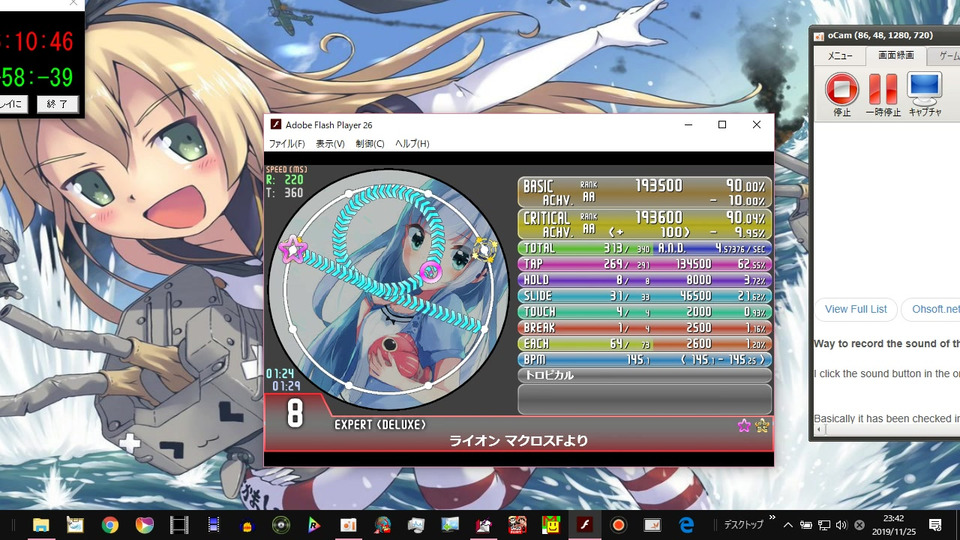Click the pink star note on the chart ring
Viewport: 960px width, 540px height.
point(293,250)
